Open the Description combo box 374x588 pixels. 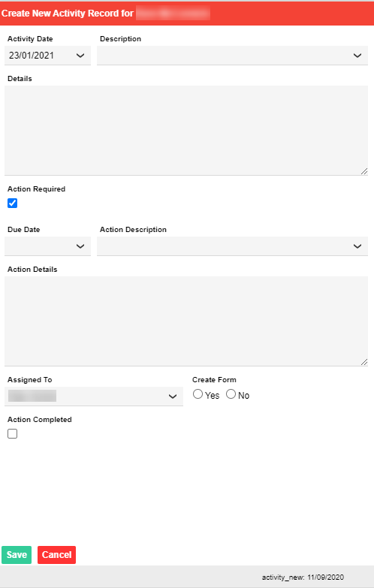[x=232, y=56]
